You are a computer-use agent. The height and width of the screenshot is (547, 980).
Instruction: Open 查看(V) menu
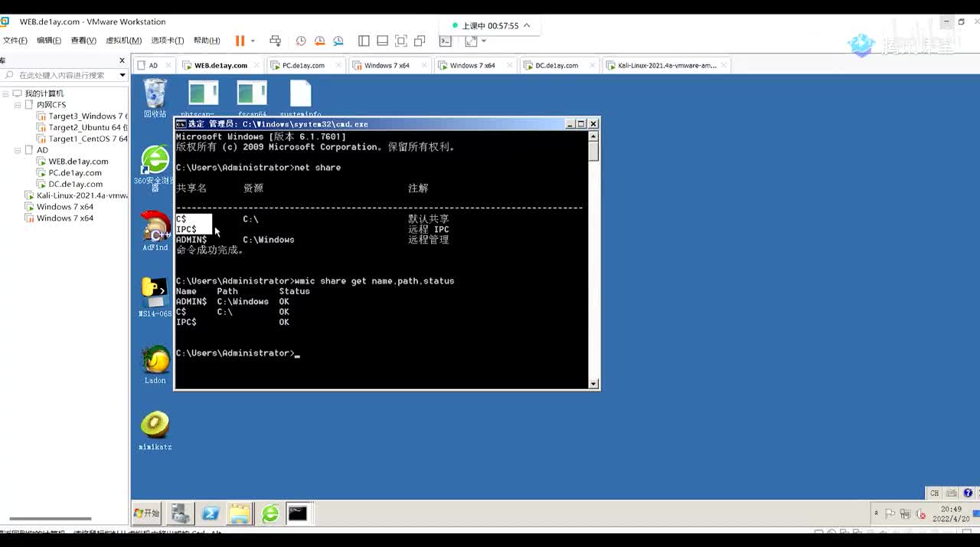tap(83, 41)
